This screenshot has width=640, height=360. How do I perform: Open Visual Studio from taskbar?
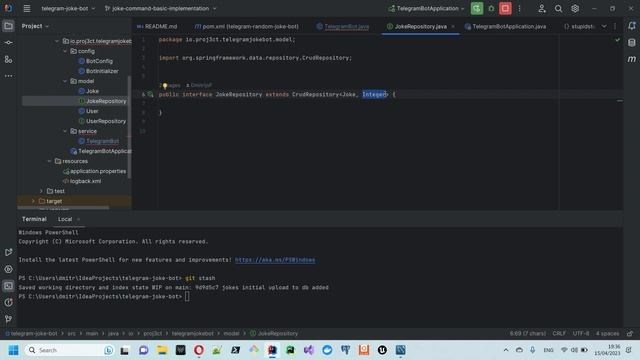click(x=309, y=350)
